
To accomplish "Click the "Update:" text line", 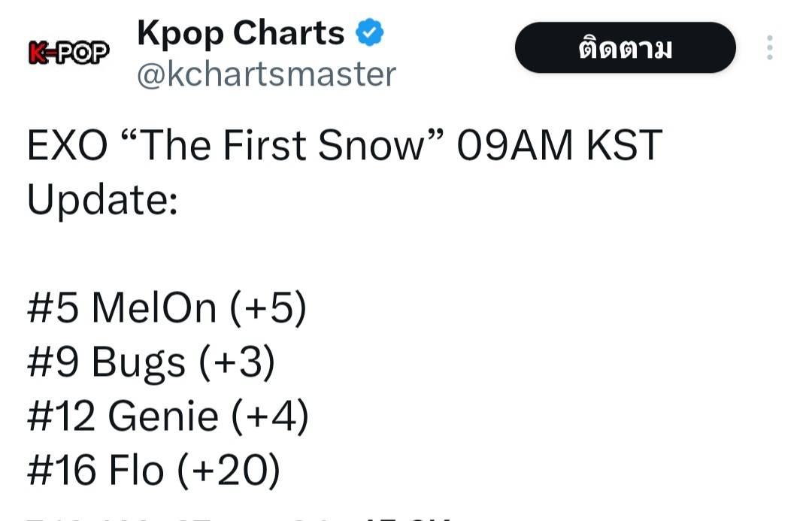I will (102, 200).
